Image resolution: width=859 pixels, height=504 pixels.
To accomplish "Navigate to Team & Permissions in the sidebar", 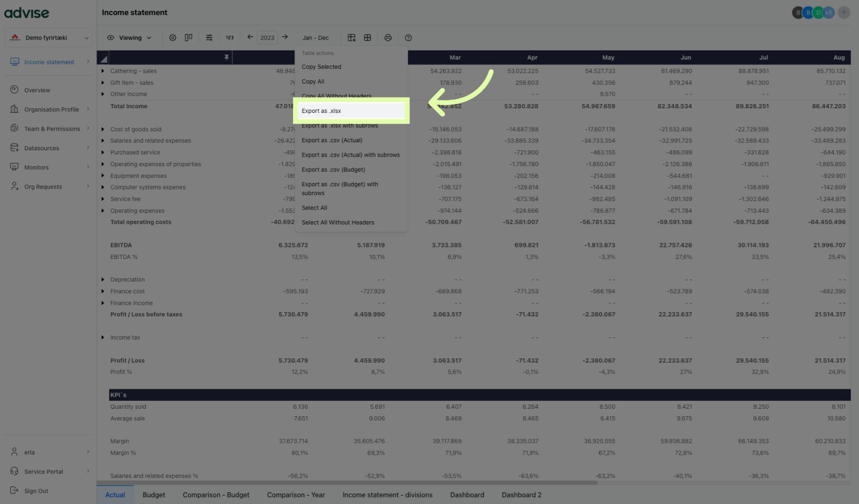I will coord(51,128).
